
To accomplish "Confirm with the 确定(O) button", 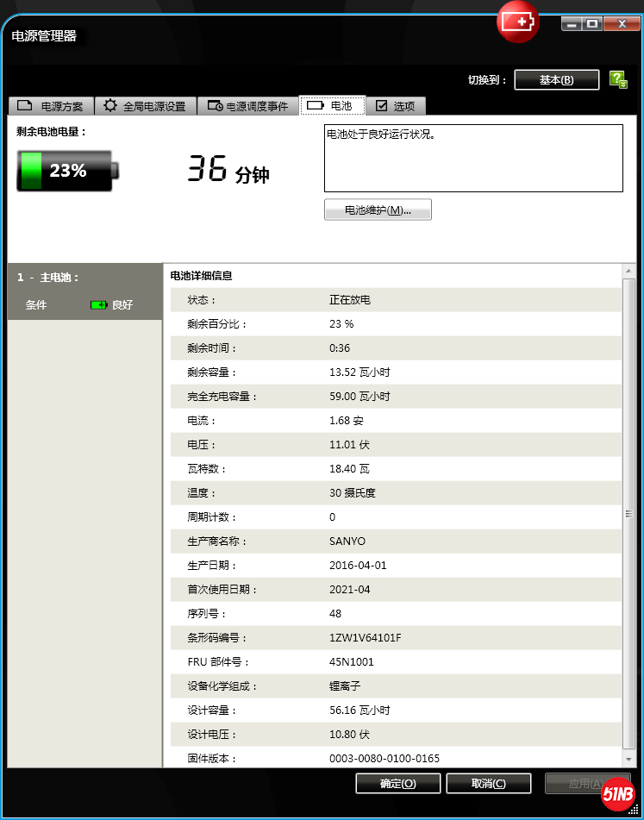I will pos(397,783).
